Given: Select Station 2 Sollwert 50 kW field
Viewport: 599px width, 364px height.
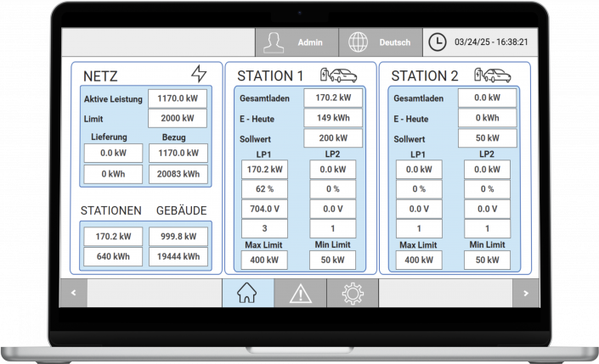Looking at the screenshot, I should coord(487,138).
